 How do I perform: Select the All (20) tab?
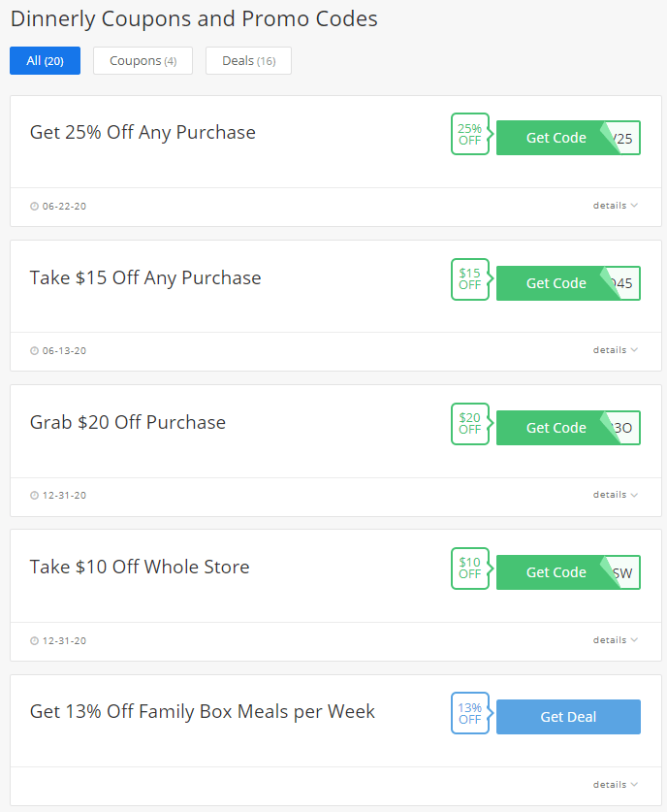pos(45,60)
